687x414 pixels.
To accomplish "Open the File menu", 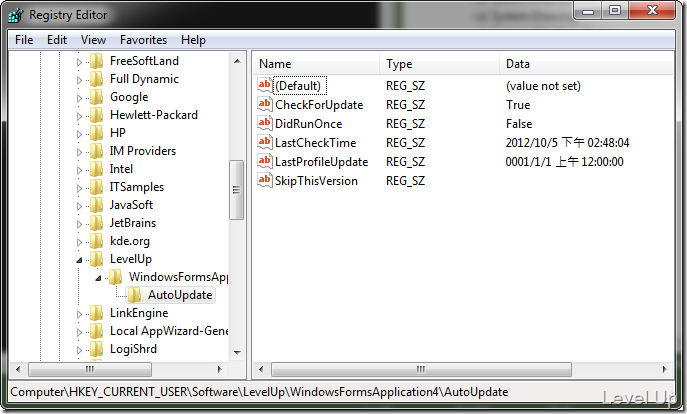I will click(24, 40).
